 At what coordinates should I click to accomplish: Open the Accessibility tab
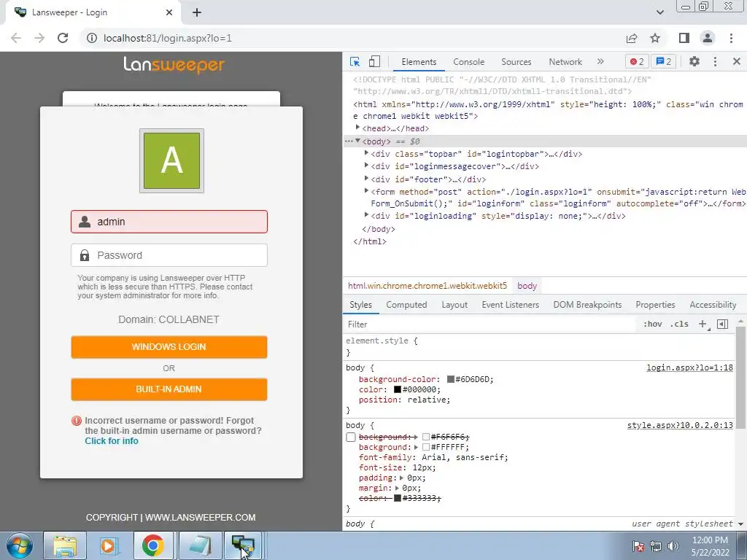pyautogui.click(x=713, y=305)
